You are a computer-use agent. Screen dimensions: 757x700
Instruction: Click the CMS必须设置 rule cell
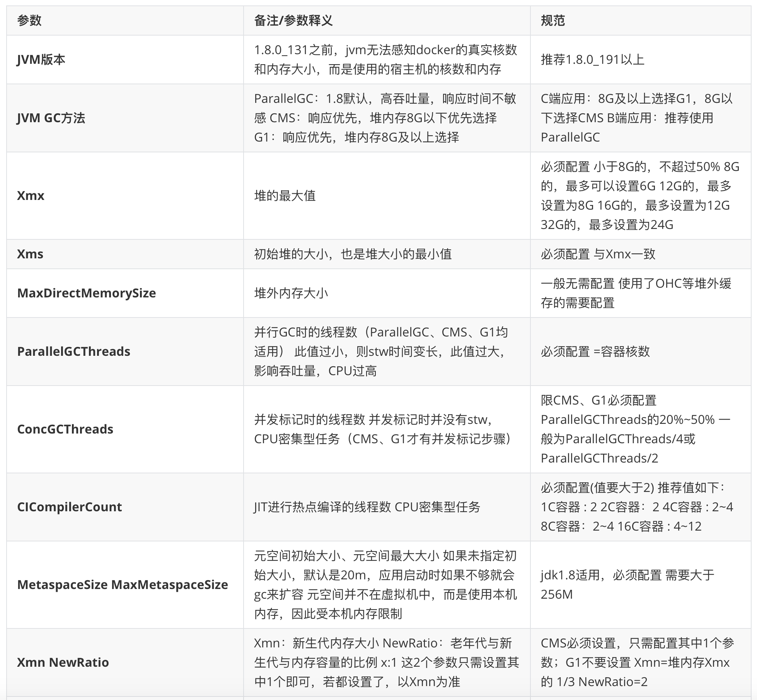[x=641, y=662]
